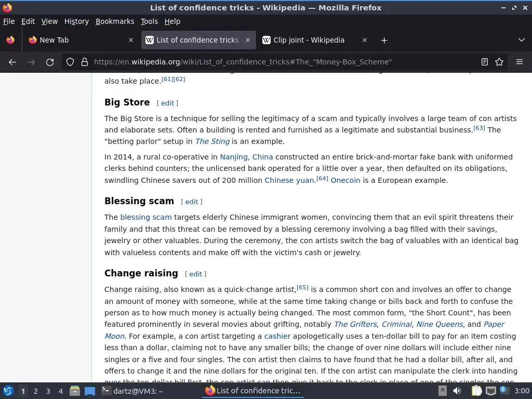532x399 pixels.
Task: Open the update notification tray icon
Action: point(504,390)
